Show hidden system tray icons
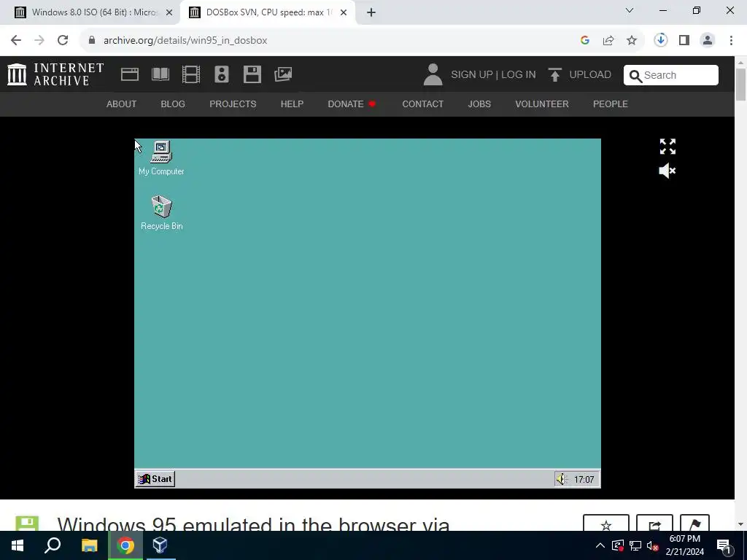Image resolution: width=747 pixels, height=560 pixels. (x=600, y=545)
